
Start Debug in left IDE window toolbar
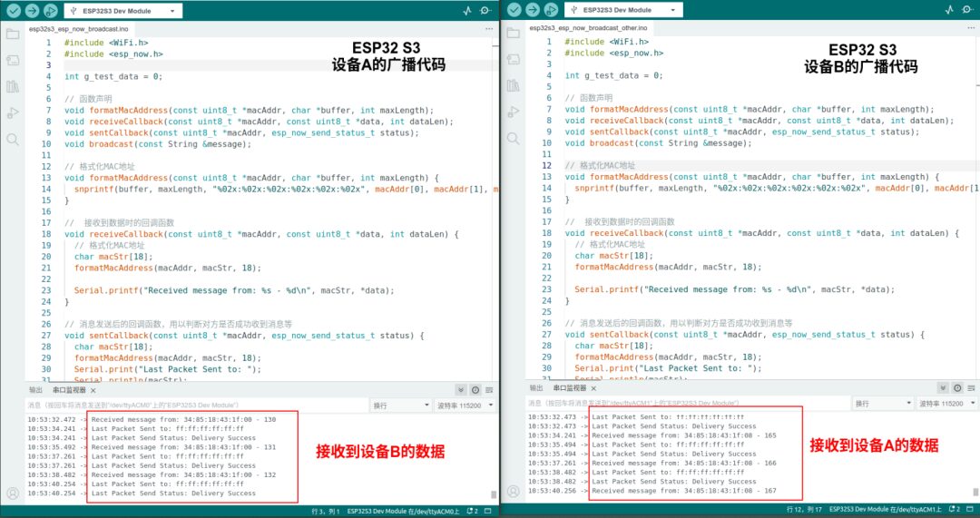pos(51,11)
